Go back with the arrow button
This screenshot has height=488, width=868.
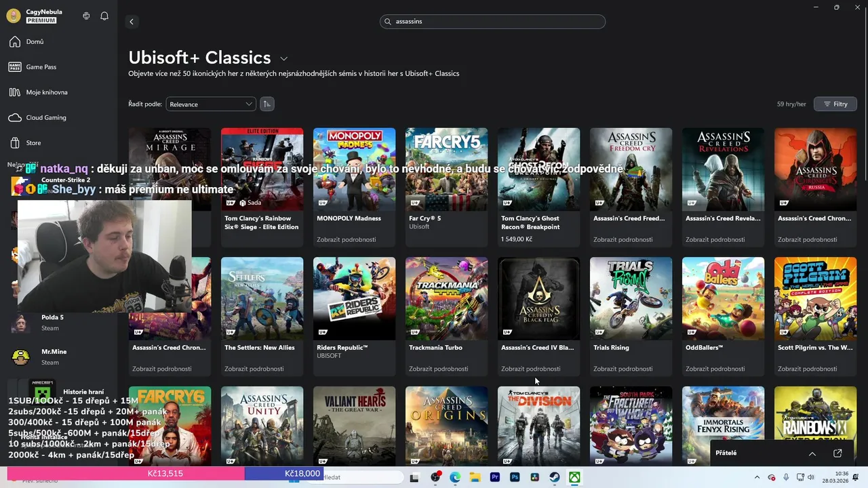(132, 22)
